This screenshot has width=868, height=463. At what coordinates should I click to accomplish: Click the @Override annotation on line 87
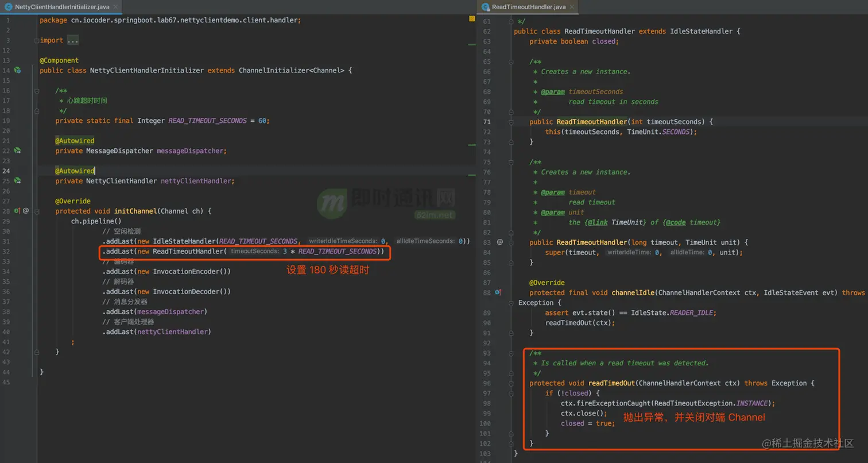click(x=547, y=283)
